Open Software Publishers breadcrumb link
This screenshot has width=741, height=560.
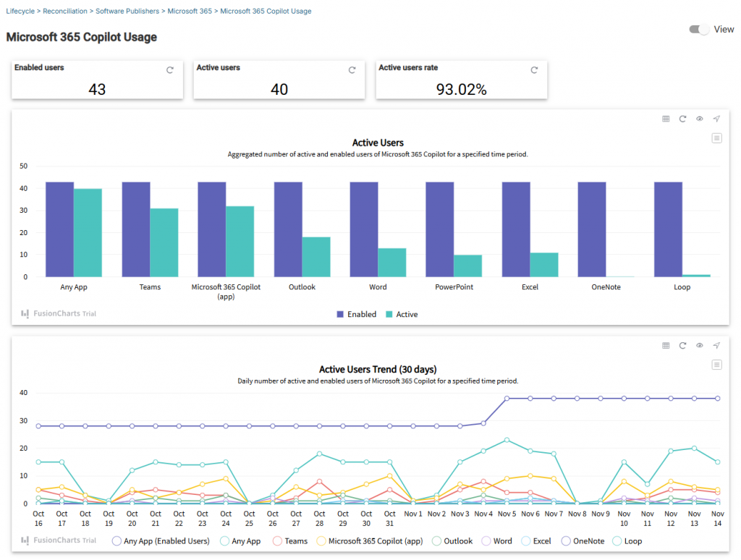pos(127,12)
